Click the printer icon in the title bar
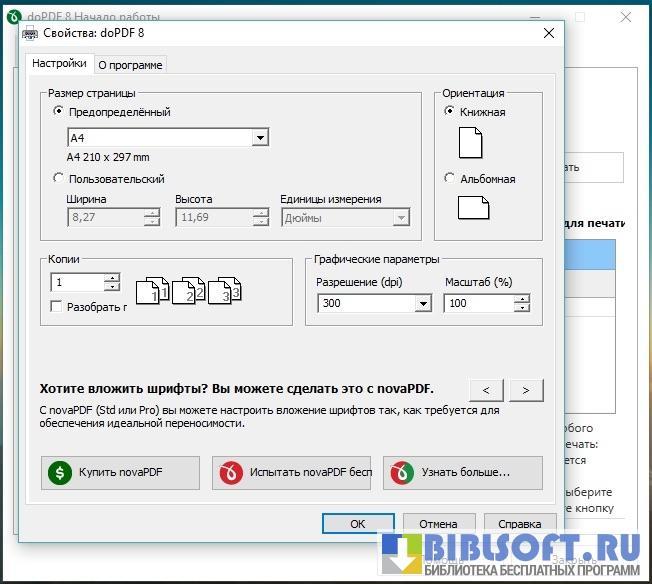The width and height of the screenshot is (652, 584). (x=31, y=33)
